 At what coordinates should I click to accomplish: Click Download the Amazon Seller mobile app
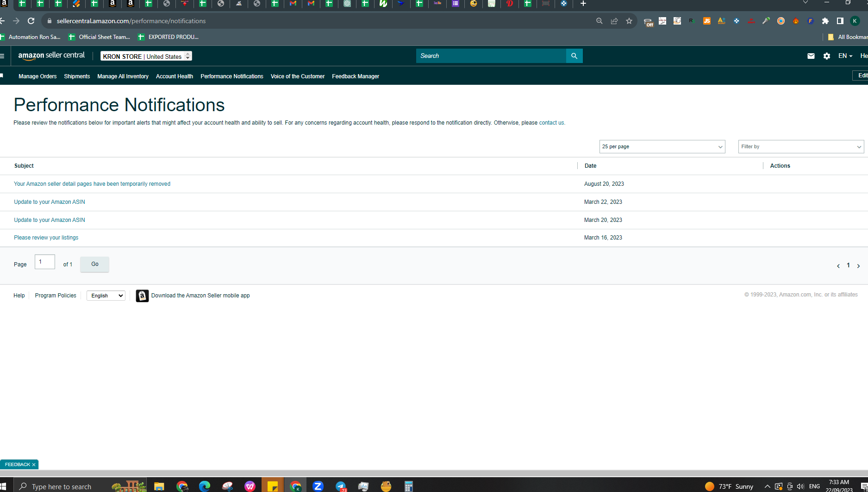tap(200, 296)
